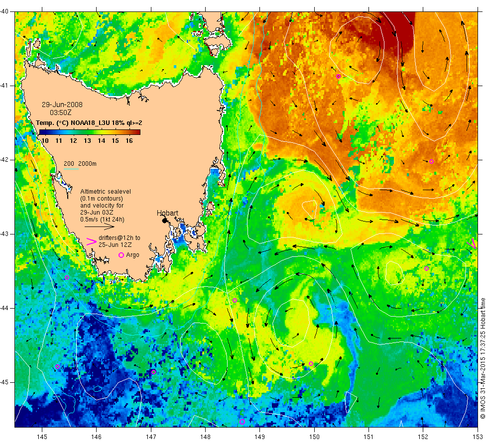488x448 pixels.
Task: Select Argo float marker near 147°E 44.85°S
Action: pos(154,372)
